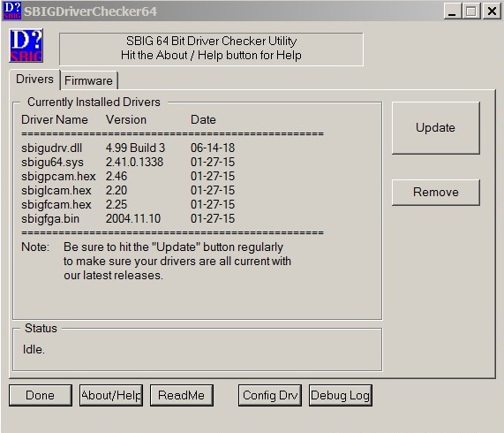Click the large D? SBIG logo
The height and width of the screenshot is (433, 504).
pos(26,46)
